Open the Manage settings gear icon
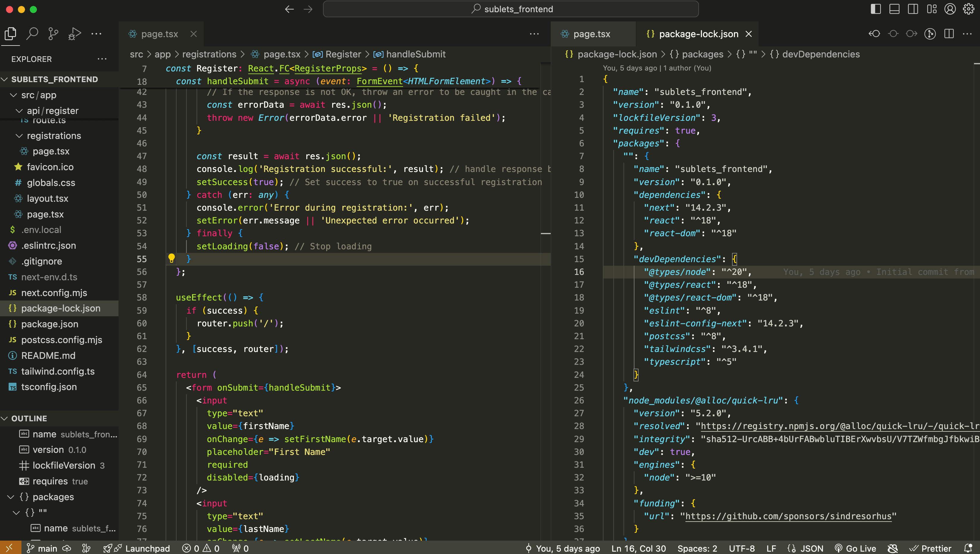The height and width of the screenshot is (554, 980). click(x=969, y=9)
